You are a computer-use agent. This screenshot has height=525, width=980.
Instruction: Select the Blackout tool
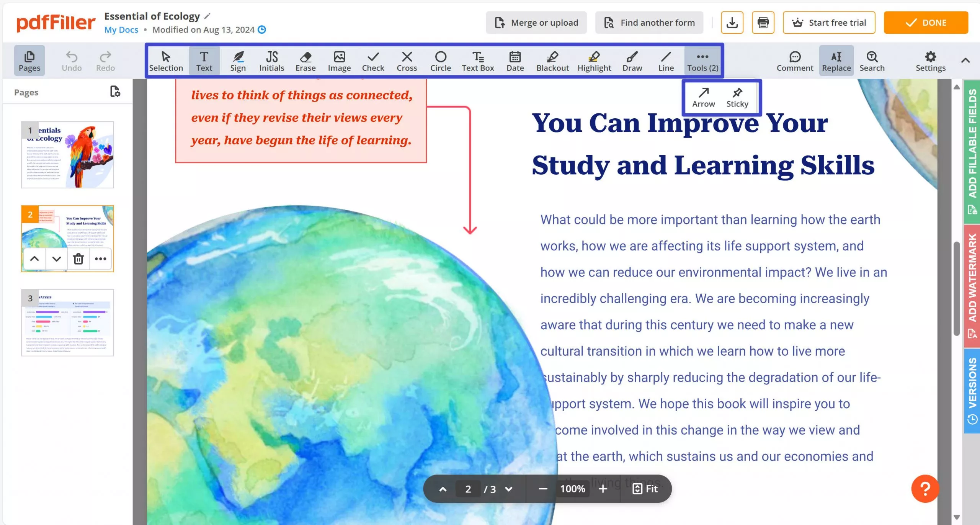pyautogui.click(x=552, y=61)
